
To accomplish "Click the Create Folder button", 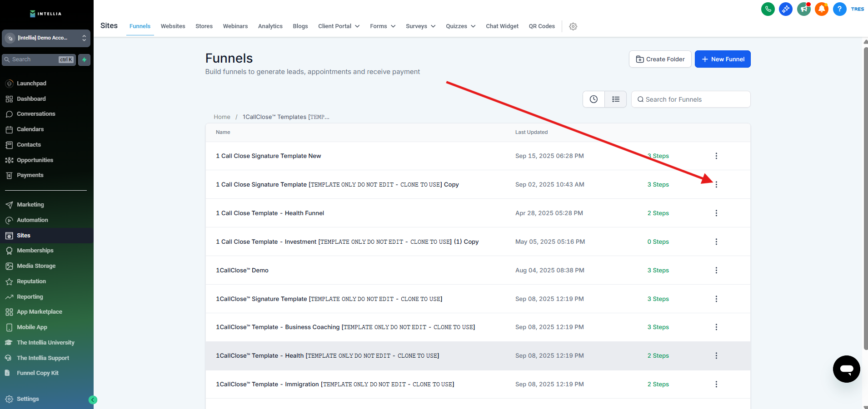I will 660,59.
